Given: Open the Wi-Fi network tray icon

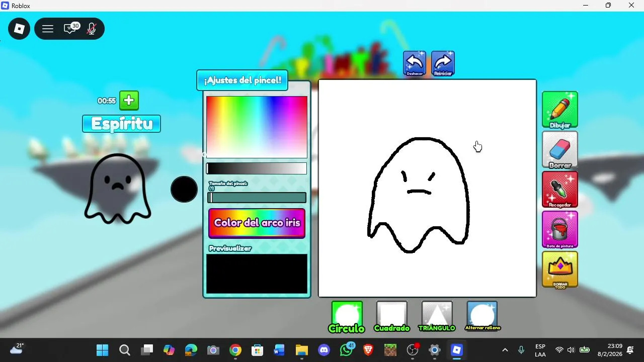Looking at the screenshot, I should [x=559, y=350].
